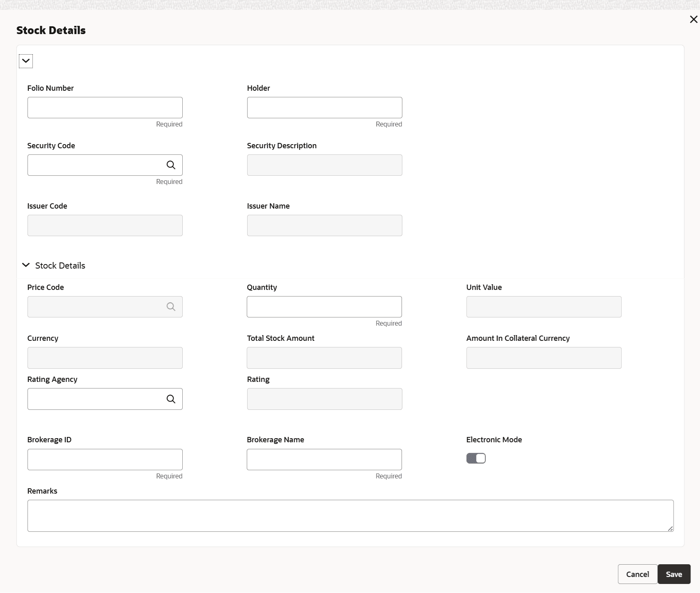Image resolution: width=700 pixels, height=593 pixels.
Task: Click the Rating Agency text field
Action: (94, 399)
